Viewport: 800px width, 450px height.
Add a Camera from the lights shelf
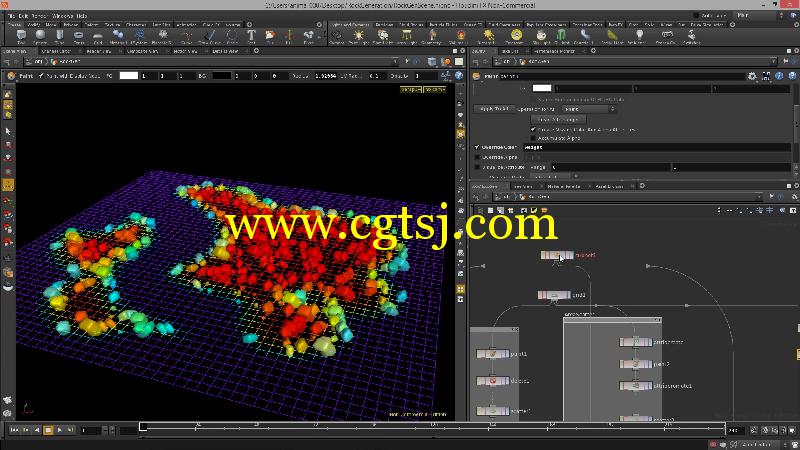point(336,36)
